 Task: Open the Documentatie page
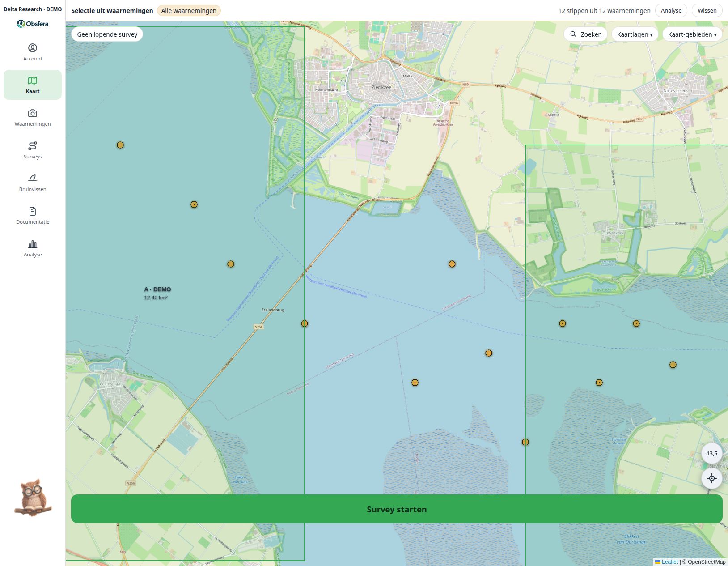(x=33, y=215)
